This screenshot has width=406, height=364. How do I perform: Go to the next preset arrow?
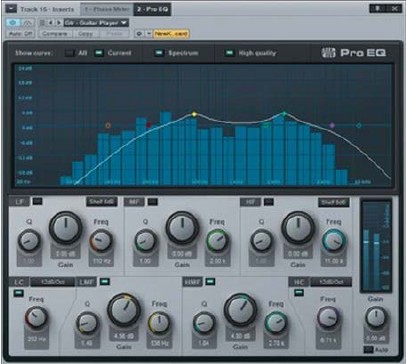click(59, 23)
